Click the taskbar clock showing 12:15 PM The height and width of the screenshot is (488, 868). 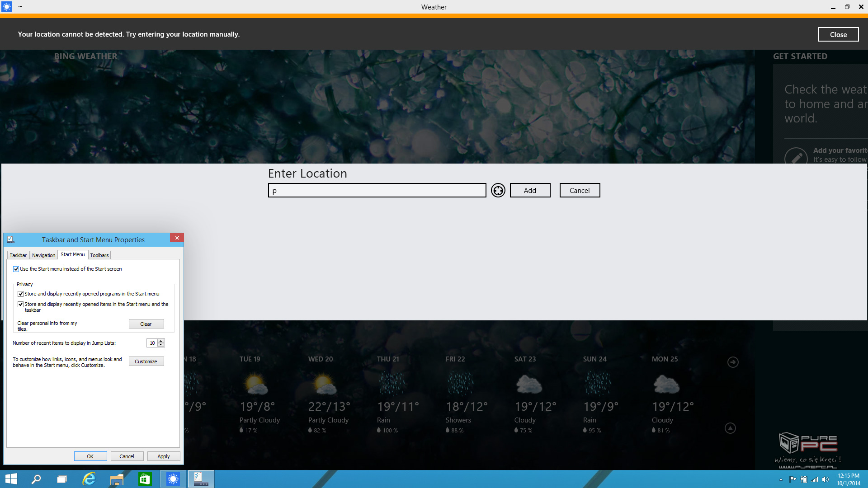point(849,479)
